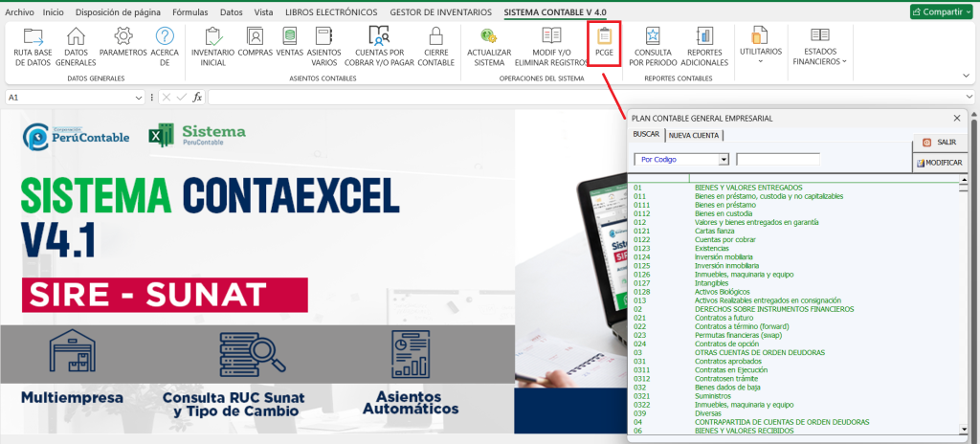
Task: Select row 'OTRAS CUENTAS DE ORDEN DEUDORAS'
Action: (x=793, y=353)
